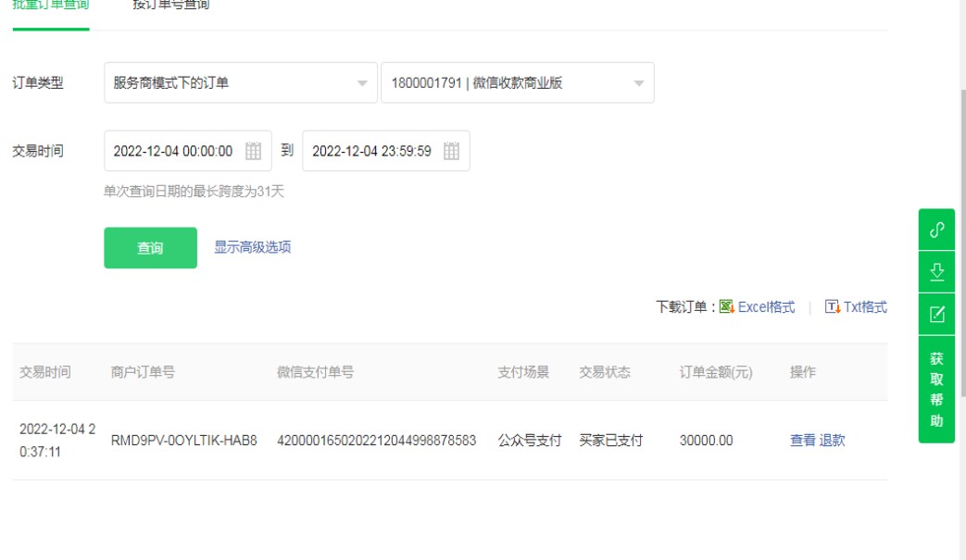Click the chain link icon in green sidebar
Viewport: 966px width, 560px height.
936,230
